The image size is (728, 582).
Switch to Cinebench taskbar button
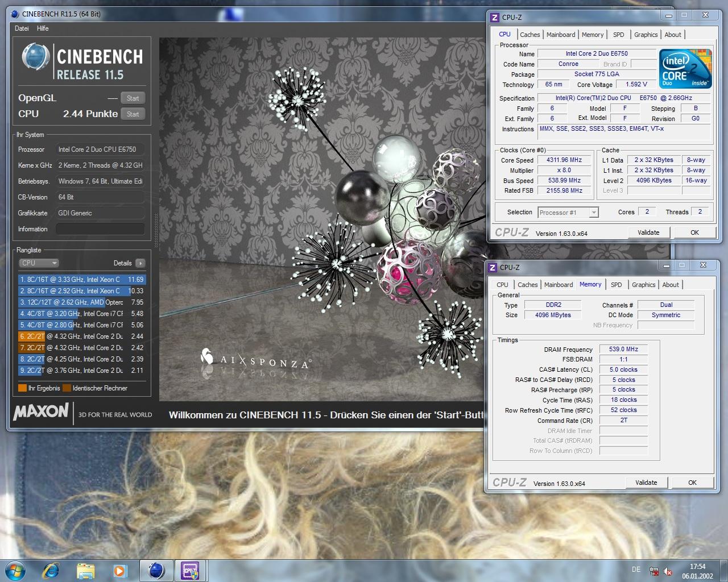point(156,570)
